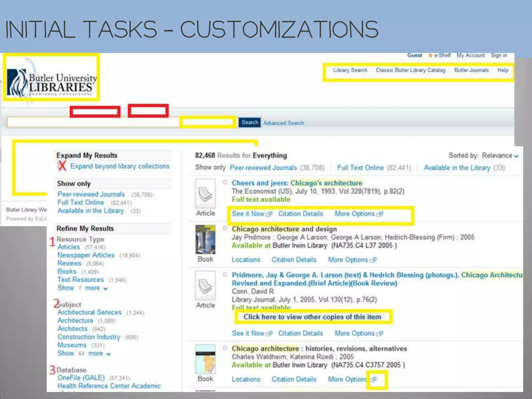Viewport: 532px width, 399px height.
Task: Select Available in the Library in sidebar
Action: click(x=91, y=211)
